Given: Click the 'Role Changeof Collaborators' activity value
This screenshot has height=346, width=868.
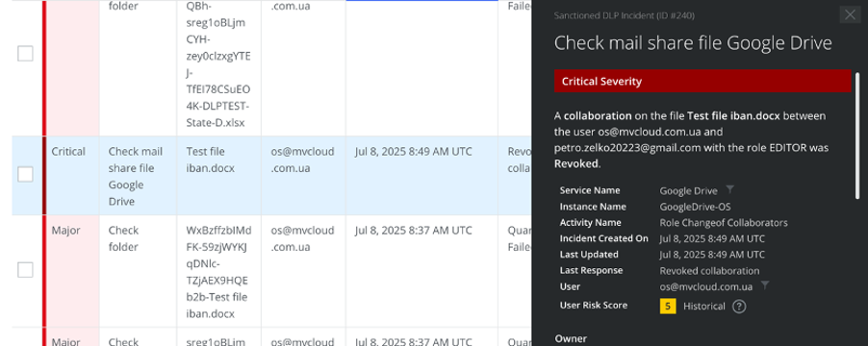Looking at the screenshot, I should pos(724,223).
